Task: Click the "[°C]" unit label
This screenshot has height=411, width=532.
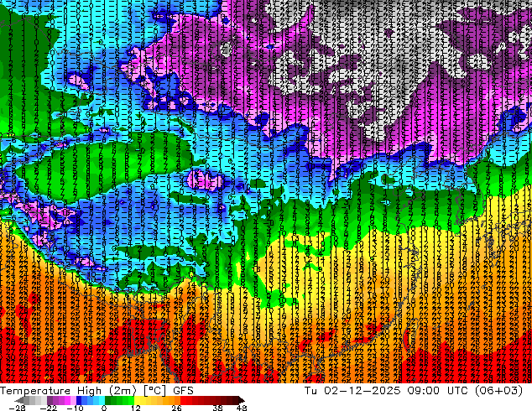Action: click(x=154, y=391)
